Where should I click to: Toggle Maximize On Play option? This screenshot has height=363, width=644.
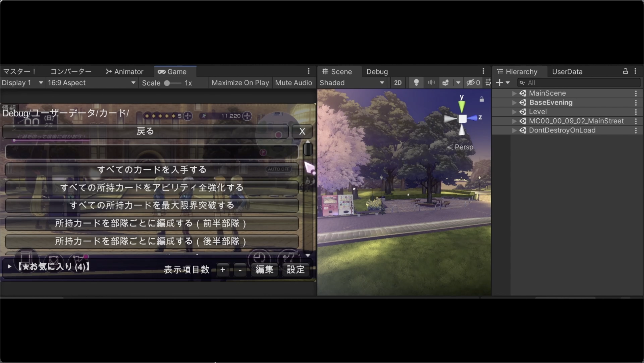pos(240,83)
